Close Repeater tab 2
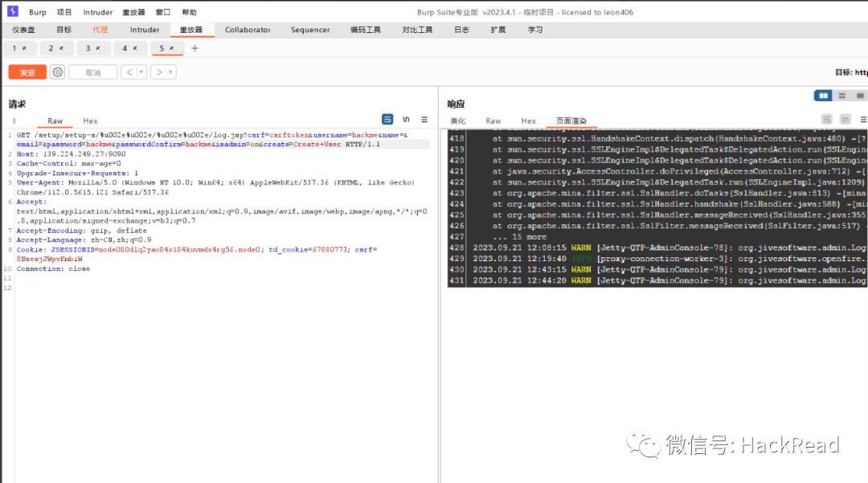 click(x=61, y=48)
